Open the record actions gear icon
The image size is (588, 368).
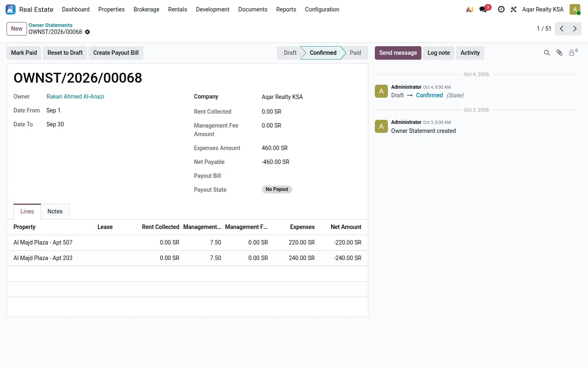click(87, 32)
